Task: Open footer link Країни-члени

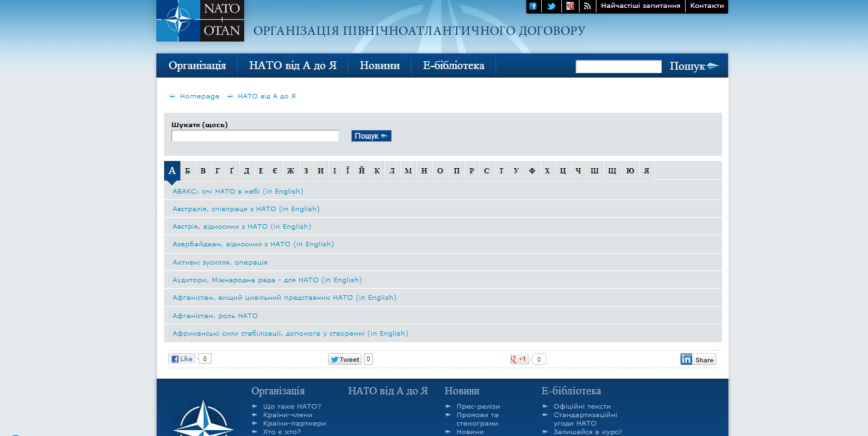Action: click(x=288, y=414)
